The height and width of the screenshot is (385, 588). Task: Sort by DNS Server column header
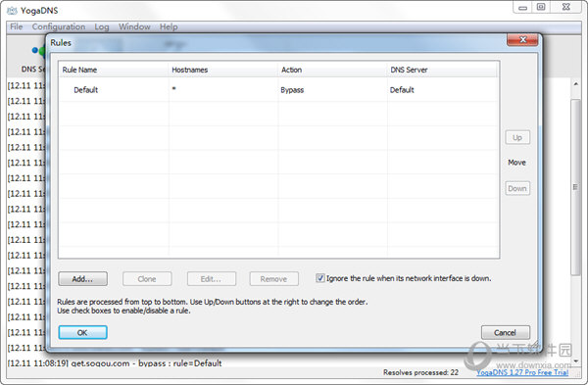tap(442, 70)
